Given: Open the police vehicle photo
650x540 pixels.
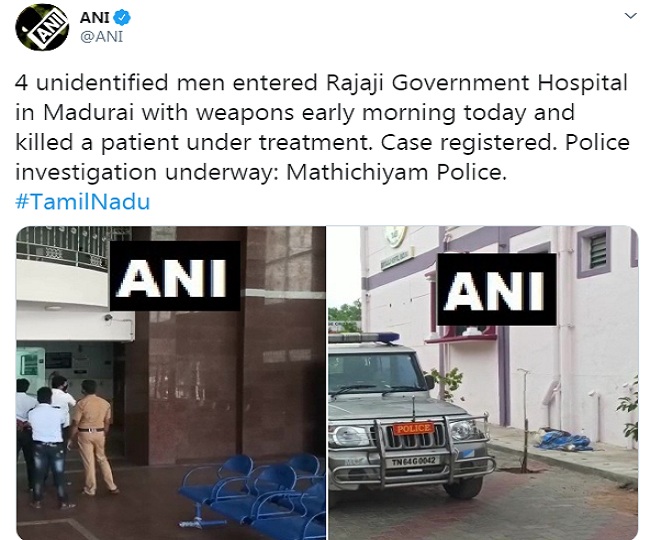Looking at the screenshot, I should point(483,383).
